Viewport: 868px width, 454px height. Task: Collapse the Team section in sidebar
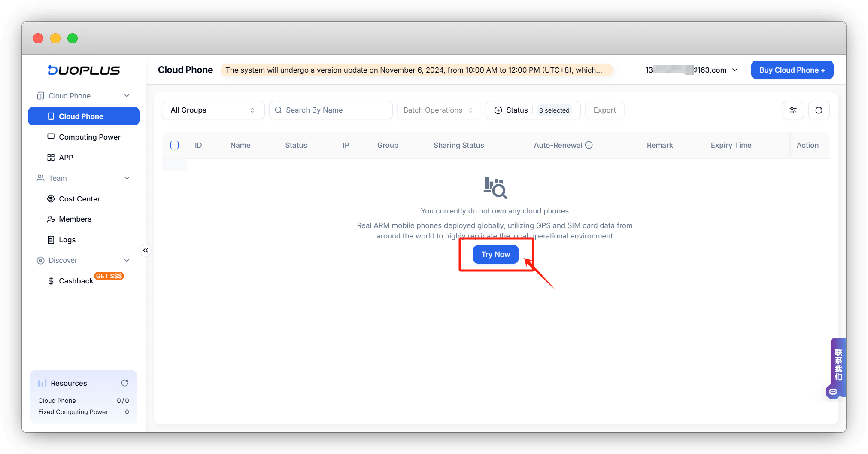(127, 178)
